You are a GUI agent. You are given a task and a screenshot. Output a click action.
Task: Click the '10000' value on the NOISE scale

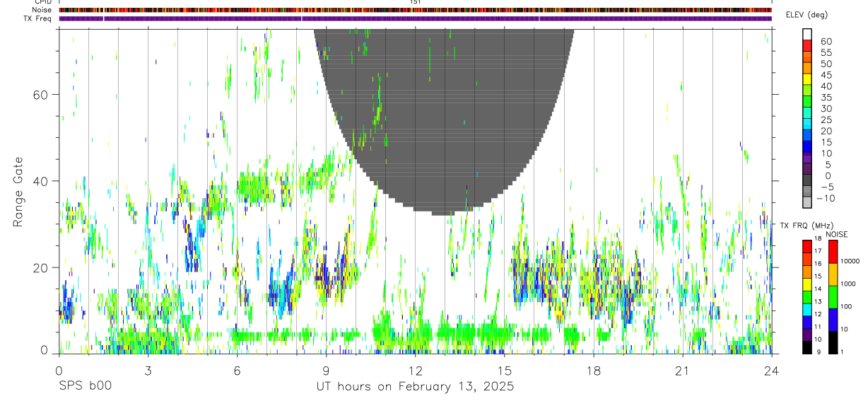pyautogui.click(x=850, y=261)
